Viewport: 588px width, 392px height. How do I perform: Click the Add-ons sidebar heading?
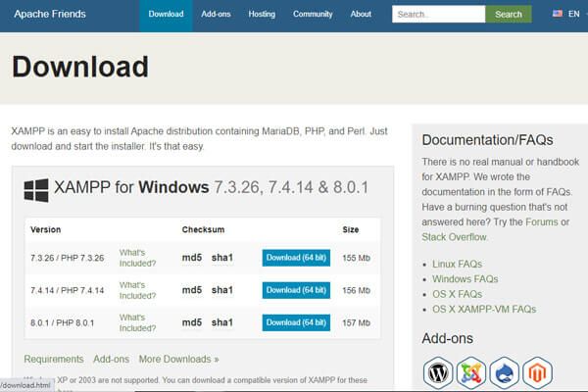click(x=447, y=338)
